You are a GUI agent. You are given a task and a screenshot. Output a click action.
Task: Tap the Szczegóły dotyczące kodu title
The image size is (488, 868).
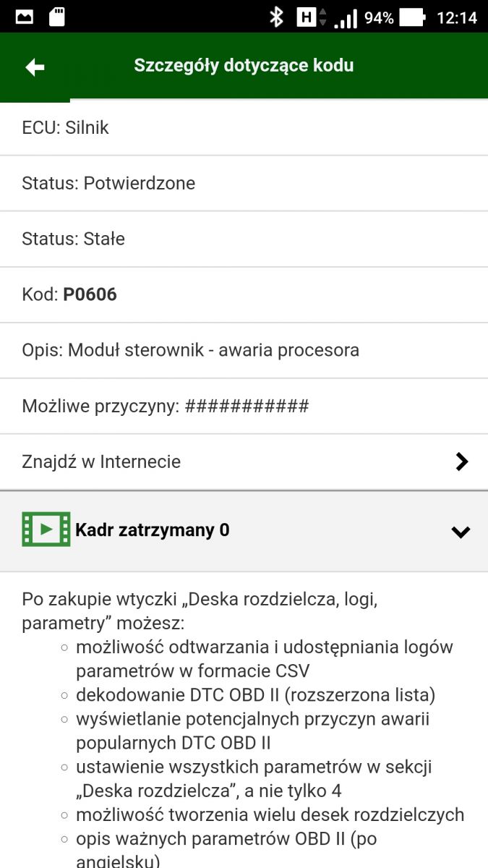(x=244, y=66)
